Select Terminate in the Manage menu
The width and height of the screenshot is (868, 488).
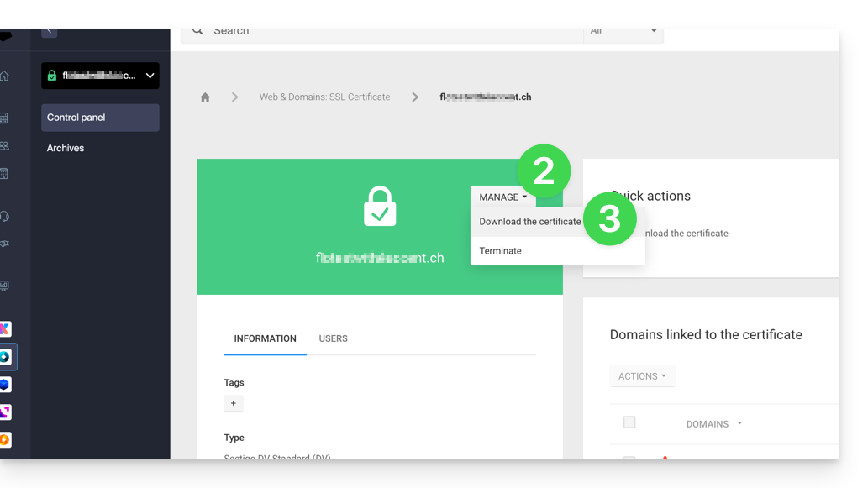pyautogui.click(x=500, y=251)
